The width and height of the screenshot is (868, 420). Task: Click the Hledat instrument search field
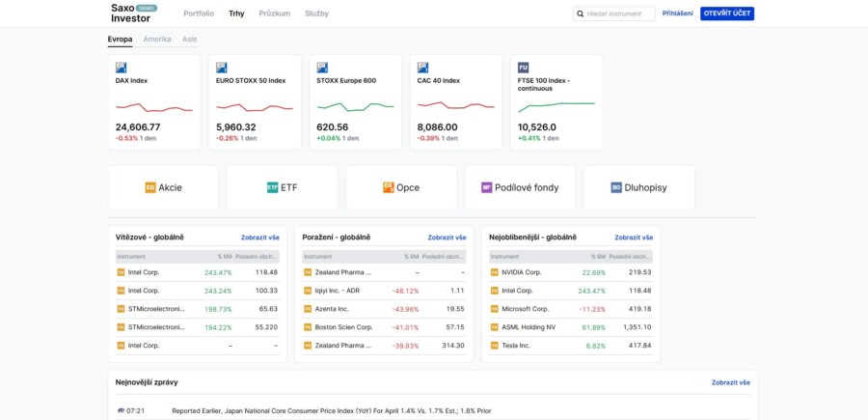coord(614,14)
